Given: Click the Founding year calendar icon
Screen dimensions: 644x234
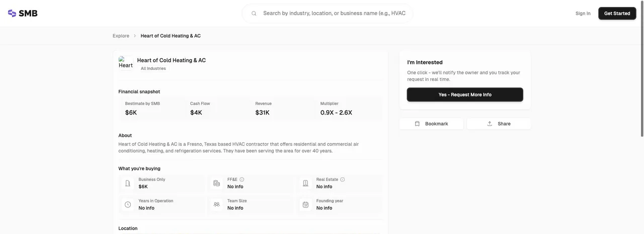Looking at the screenshot, I should [305, 204].
